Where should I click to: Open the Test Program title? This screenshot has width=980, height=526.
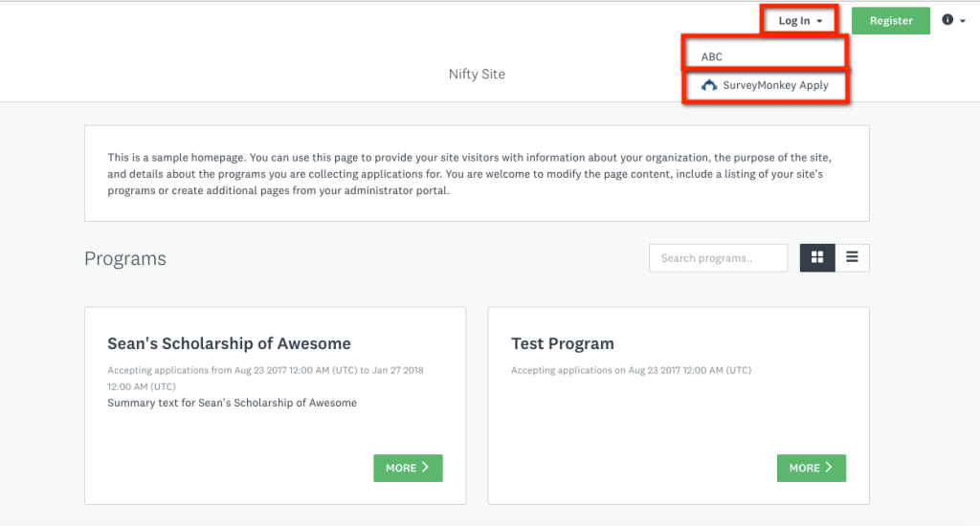[563, 343]
